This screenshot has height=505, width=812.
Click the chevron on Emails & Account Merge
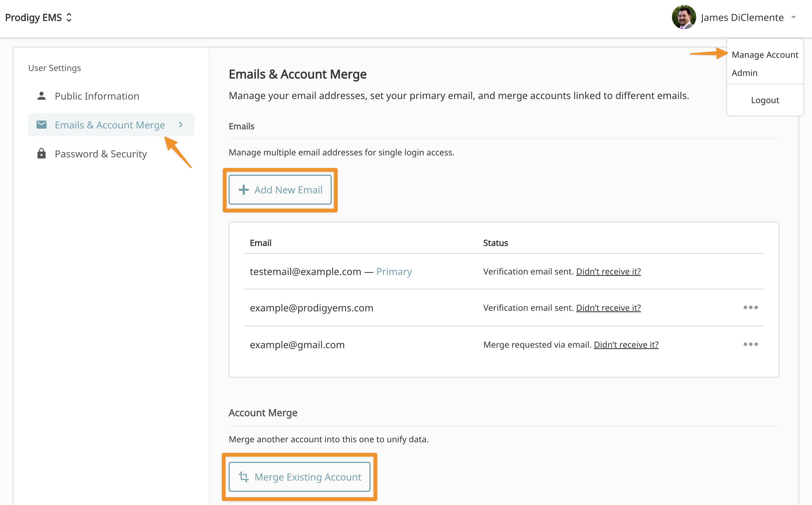181,125
